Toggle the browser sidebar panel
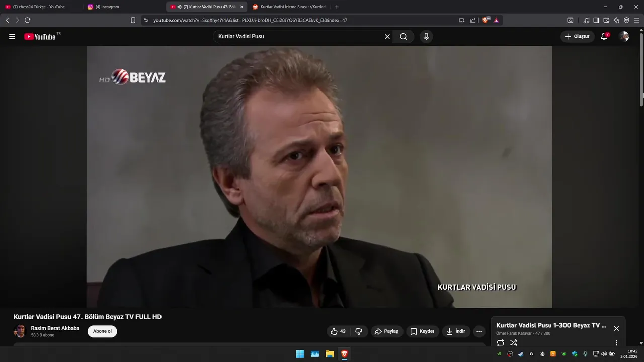This screenshot has width=644, height=362. click(596, 20)
